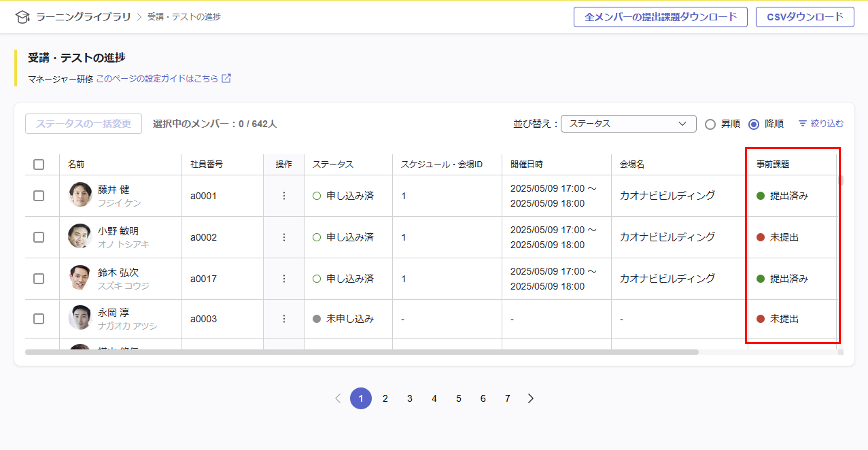Click the vertical scrollbar beside the table
Image resolution: width=868 pixels, height=450 pixels.
(841, 181)
